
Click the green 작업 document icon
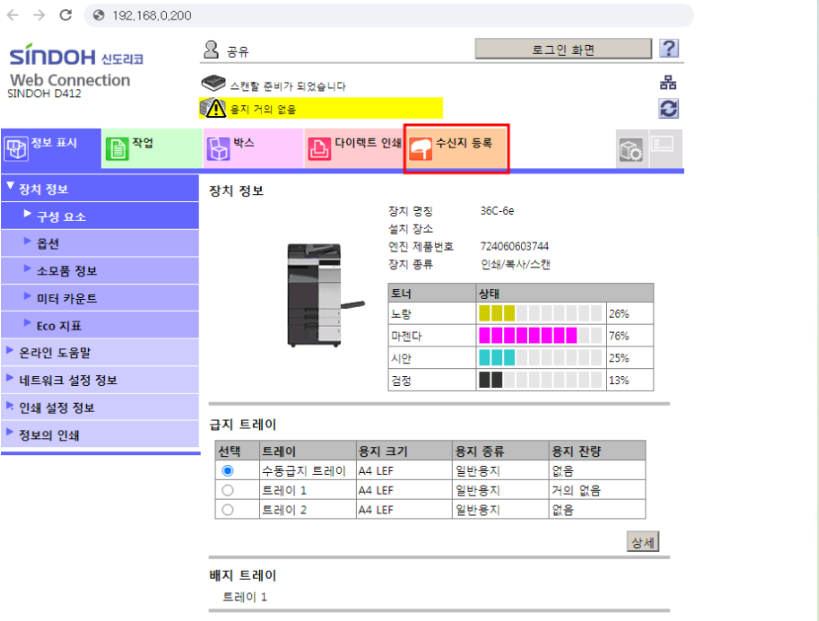(118, 149)
